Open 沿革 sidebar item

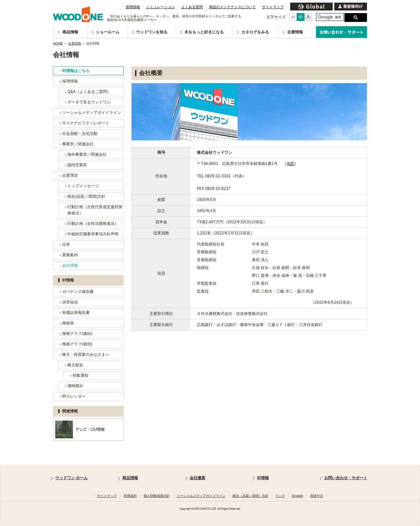(x=88, y=245)
